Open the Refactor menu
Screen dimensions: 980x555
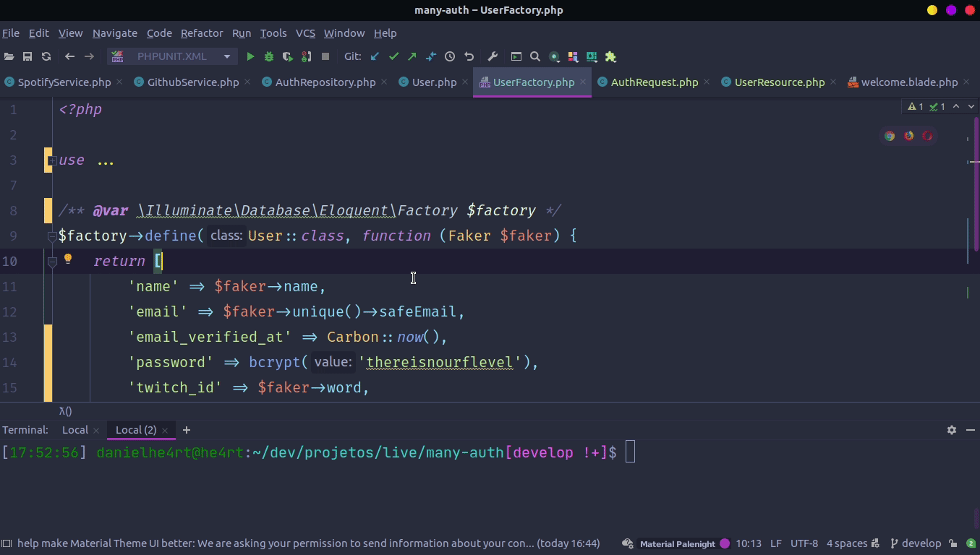coord(202,33)
